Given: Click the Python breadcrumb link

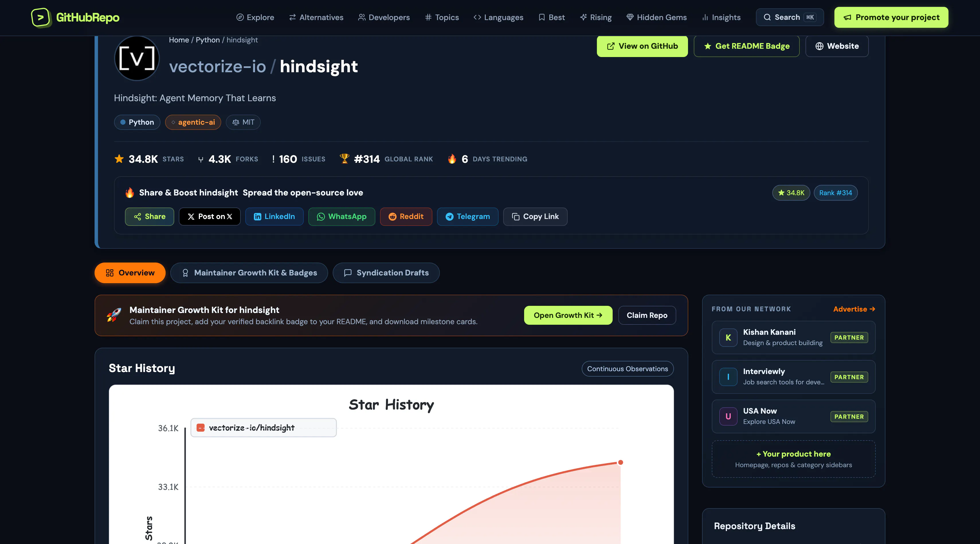Looking at the screenshot, I should pyautogui.click(x=208, y=40).
